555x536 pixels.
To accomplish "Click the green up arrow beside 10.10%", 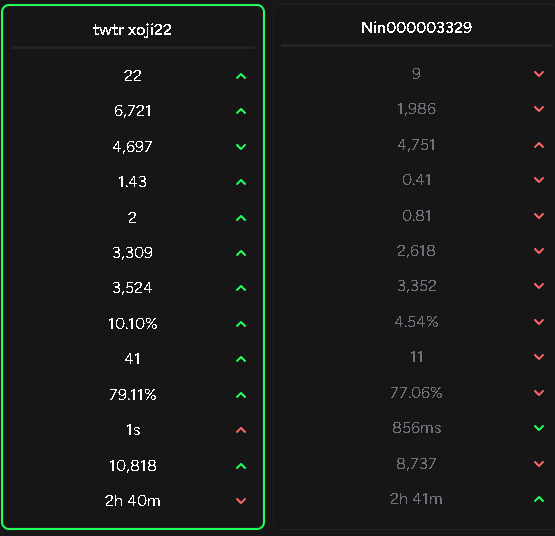I will pyautogui.click(x=241, y=324).
